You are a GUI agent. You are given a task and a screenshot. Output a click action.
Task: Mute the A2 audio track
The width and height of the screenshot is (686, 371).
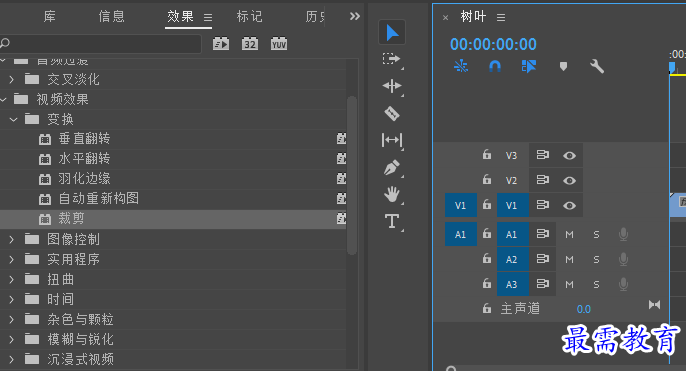569,260
